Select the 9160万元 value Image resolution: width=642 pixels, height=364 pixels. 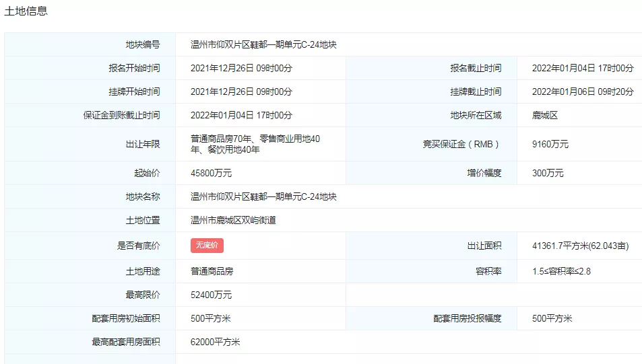pyautogui.click(x=550, y=144)
